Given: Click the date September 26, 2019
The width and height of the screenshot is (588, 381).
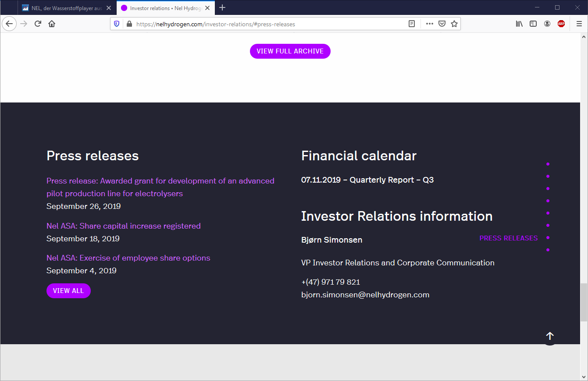Looking at the screenshot, I should (84, 206).
